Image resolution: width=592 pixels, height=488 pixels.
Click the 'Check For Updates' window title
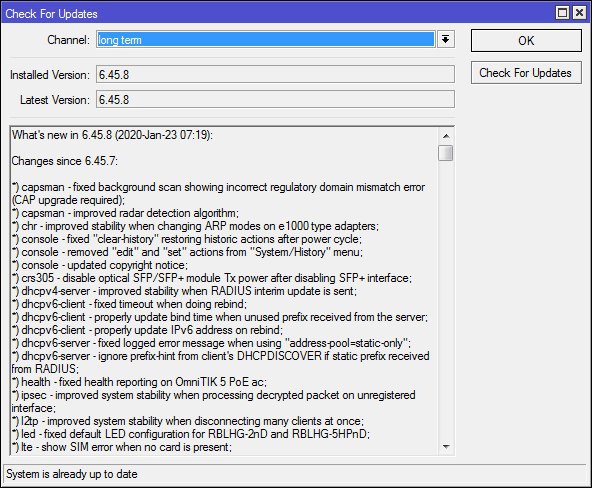[51, 14]
